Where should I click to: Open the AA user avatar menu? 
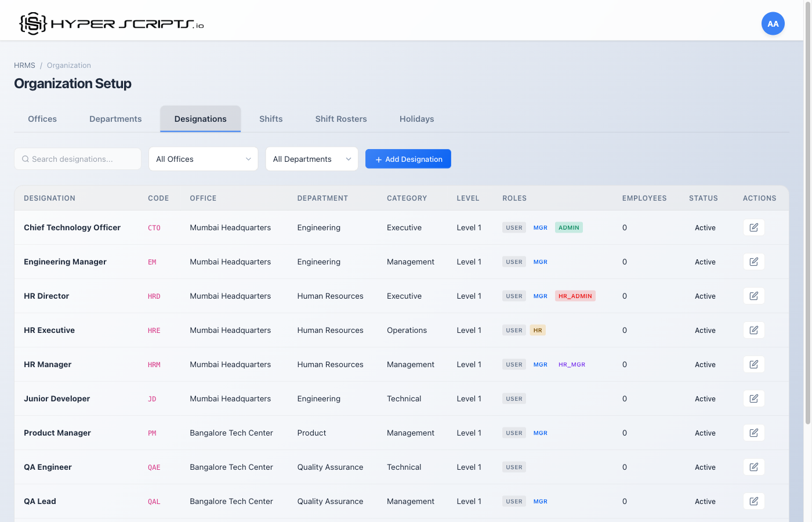[773, 24]
